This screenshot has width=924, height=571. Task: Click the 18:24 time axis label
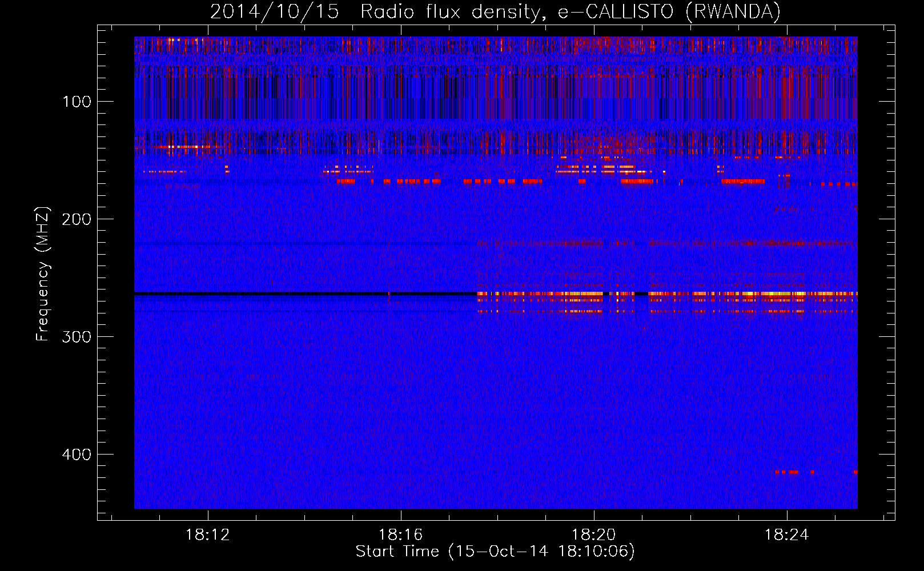pyautogui.click(x=787, y=535)
